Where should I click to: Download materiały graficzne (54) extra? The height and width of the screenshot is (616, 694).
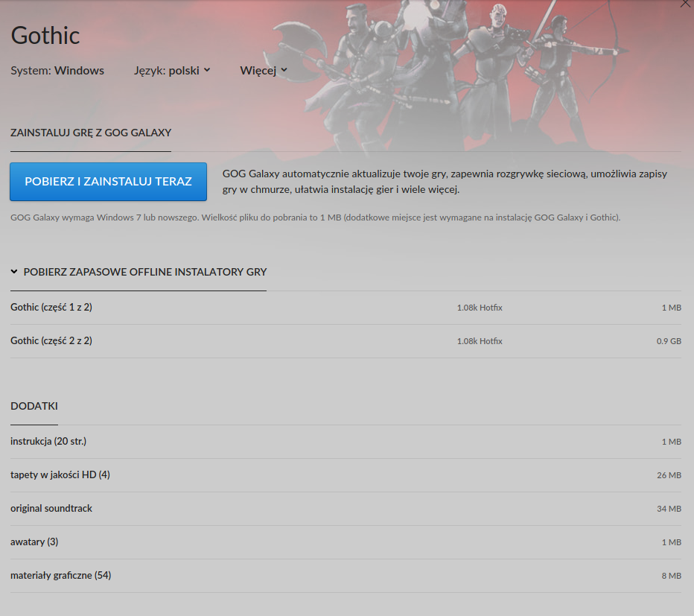pos(346,576)
